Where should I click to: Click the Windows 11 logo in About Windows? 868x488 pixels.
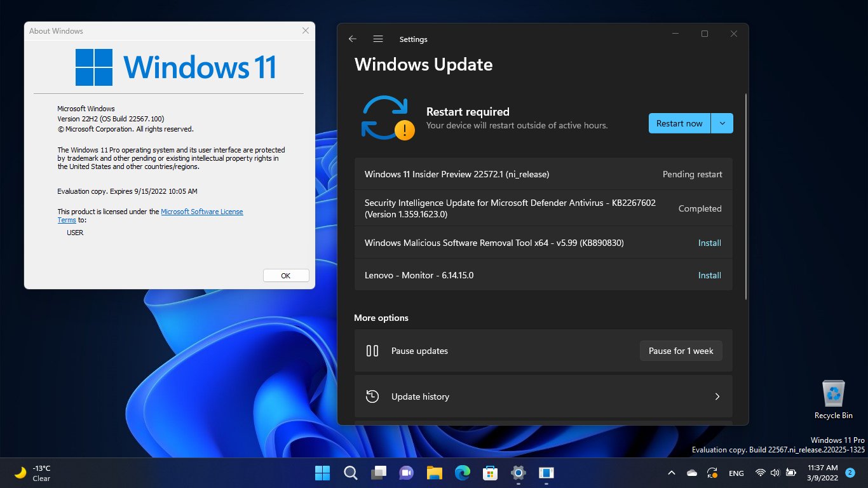coord(94,67)
